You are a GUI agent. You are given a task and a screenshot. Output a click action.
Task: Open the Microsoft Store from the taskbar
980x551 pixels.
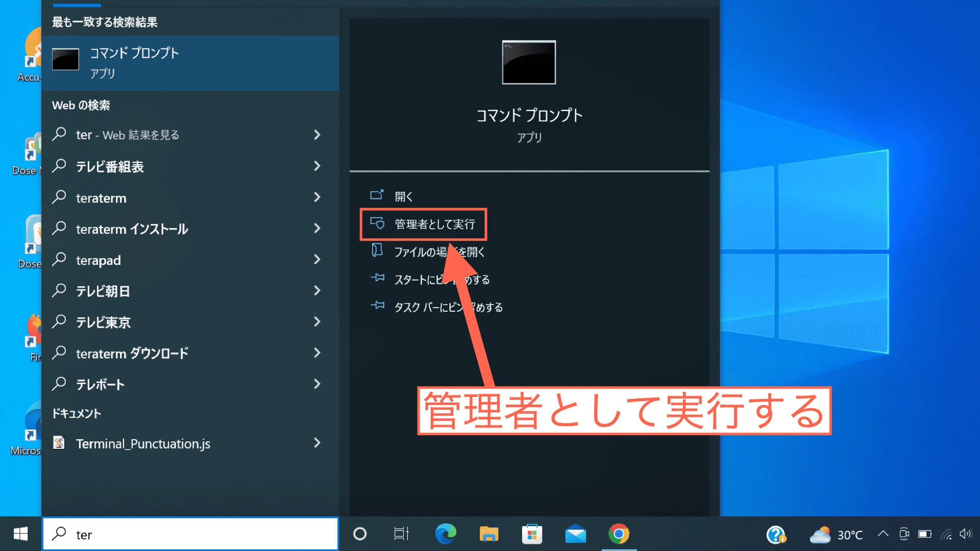pyautogui.click(x=532, y=534)
